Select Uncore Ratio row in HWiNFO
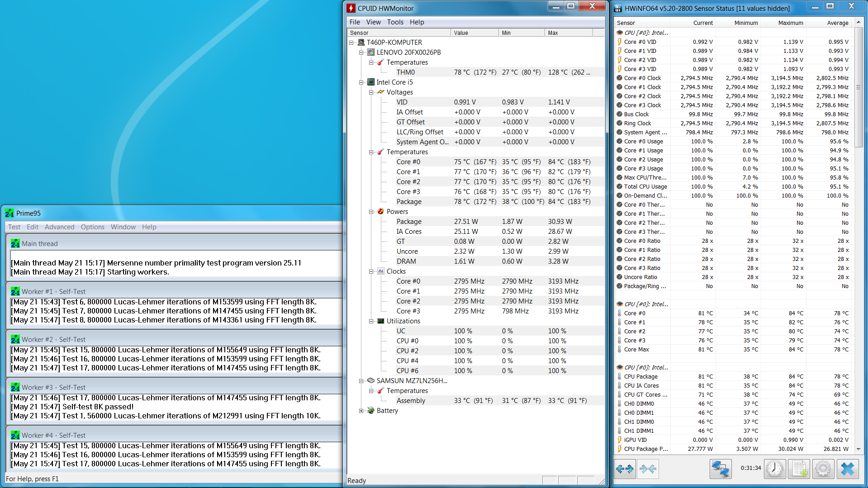 pos(734,277)
